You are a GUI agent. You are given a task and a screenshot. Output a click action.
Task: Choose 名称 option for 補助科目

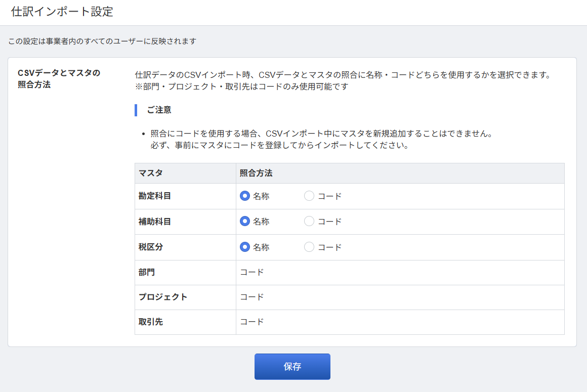pyautogui.click(x=245, y=222)
